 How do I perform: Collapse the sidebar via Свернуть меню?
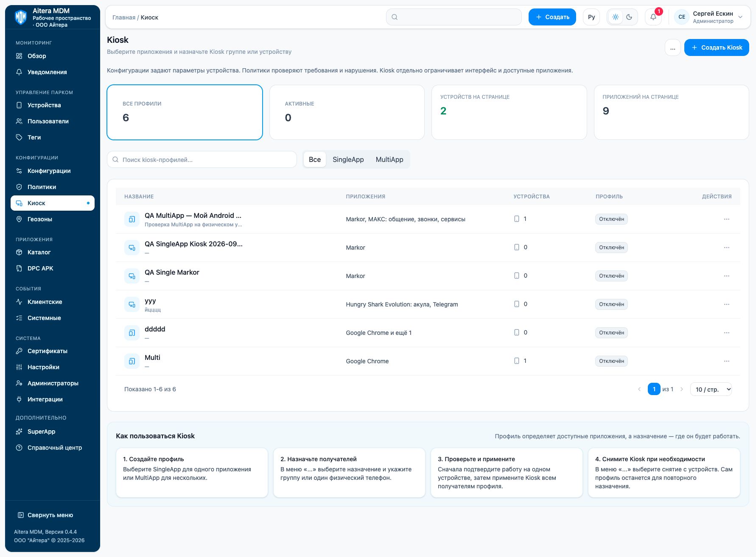[53, 515]
